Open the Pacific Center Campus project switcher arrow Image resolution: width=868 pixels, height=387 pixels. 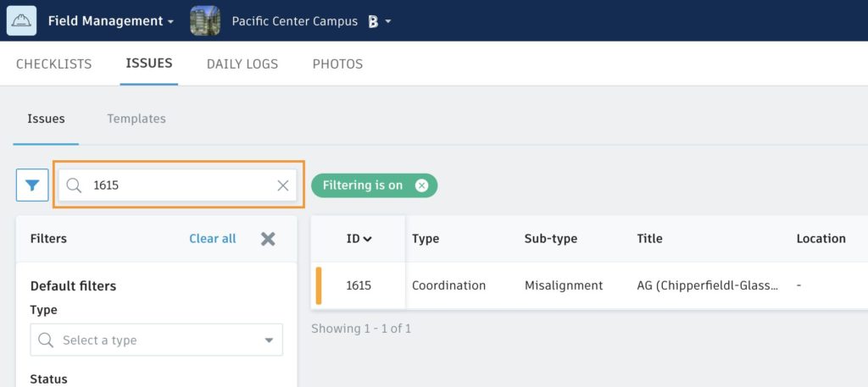[x=388, y=21]
